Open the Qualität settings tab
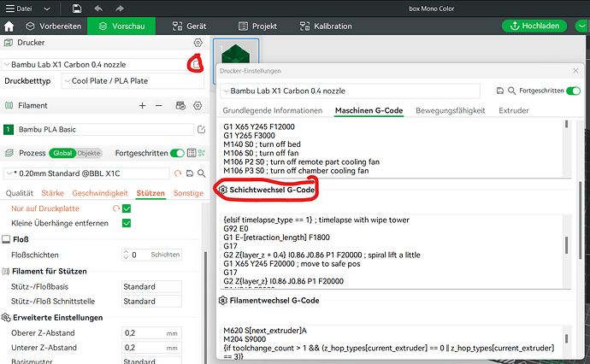This screenshot has height=364, width=590. 19,193
